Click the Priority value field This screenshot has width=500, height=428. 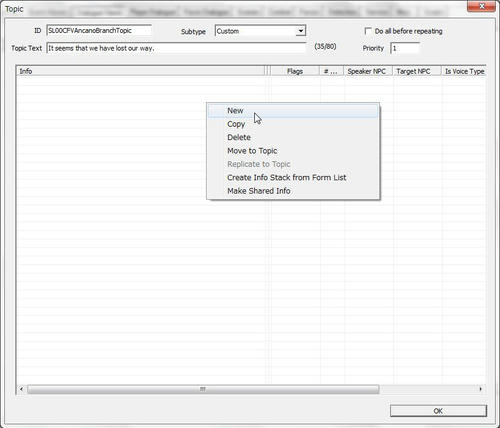click(x=405, y=48)
